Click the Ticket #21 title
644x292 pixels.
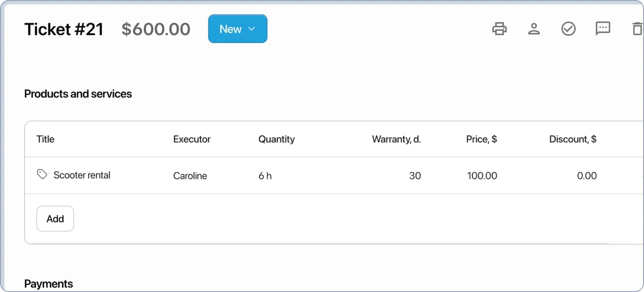[x=64, y=28]
